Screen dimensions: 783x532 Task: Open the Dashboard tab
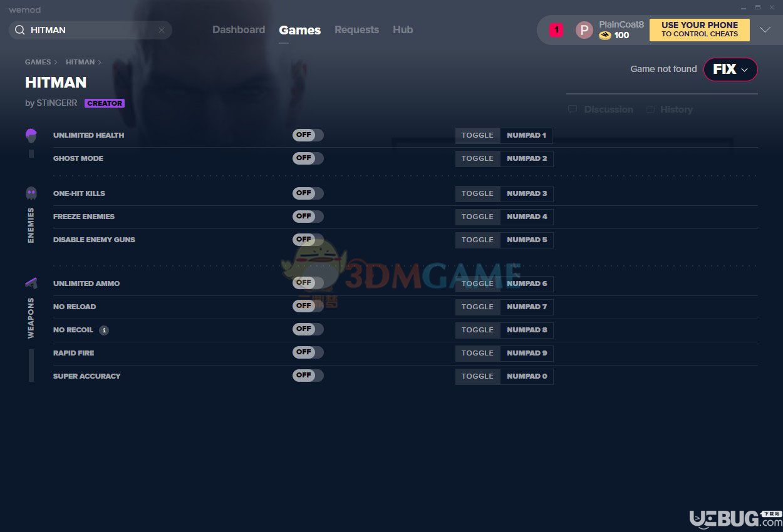tap(239, 30)
